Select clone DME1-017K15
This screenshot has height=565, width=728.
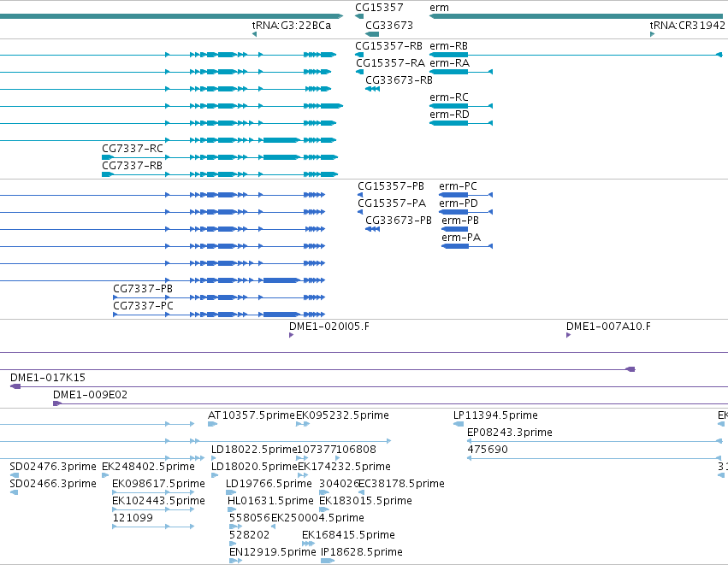pyautogui.click(x=369, y=386)
